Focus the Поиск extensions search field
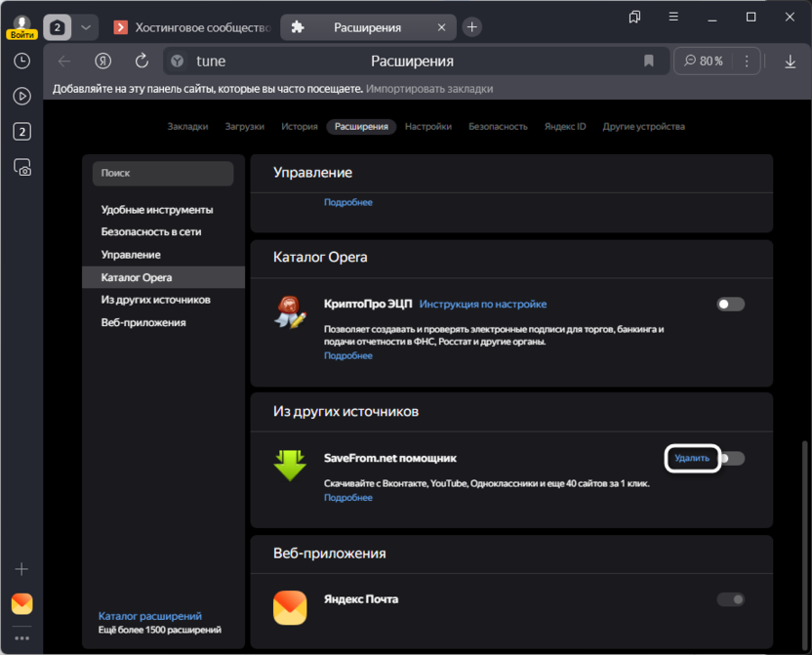812x655 pixels. pyautogui.click(x=163, y=173)
